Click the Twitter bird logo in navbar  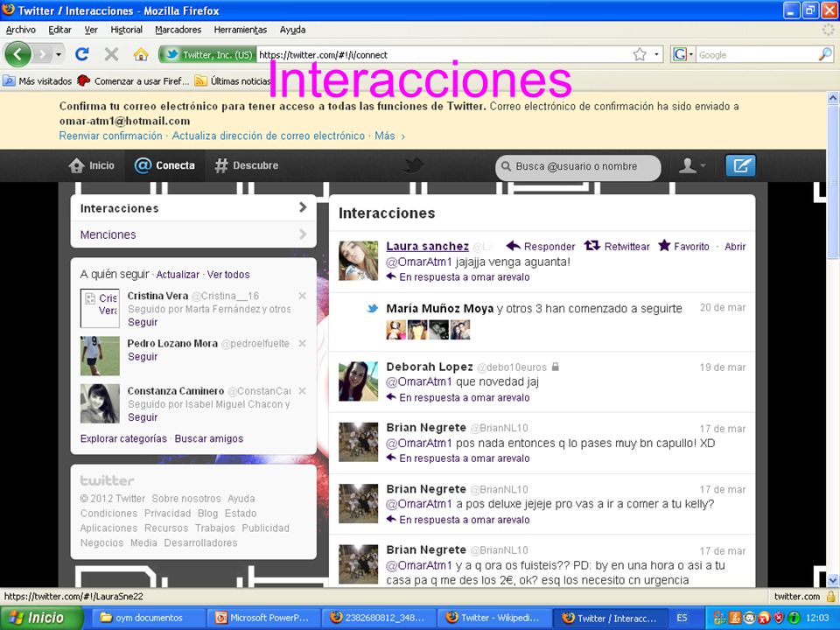413,165
